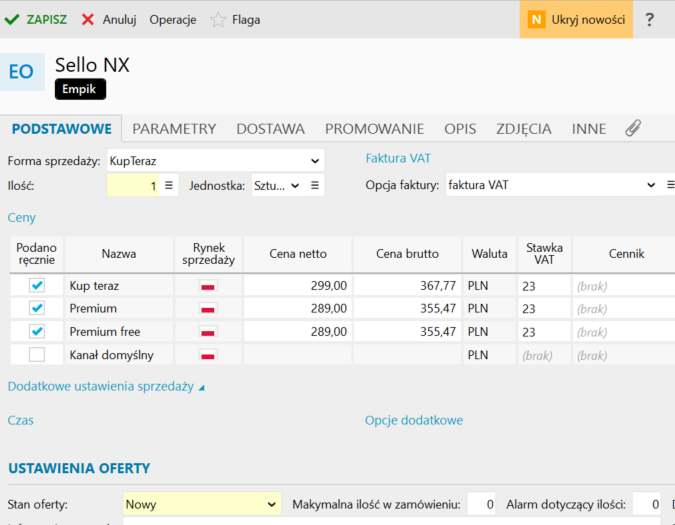The image size is (675, 525).
Task: Click the red X Anuluj icon
Action: click(x=88, y=20)
